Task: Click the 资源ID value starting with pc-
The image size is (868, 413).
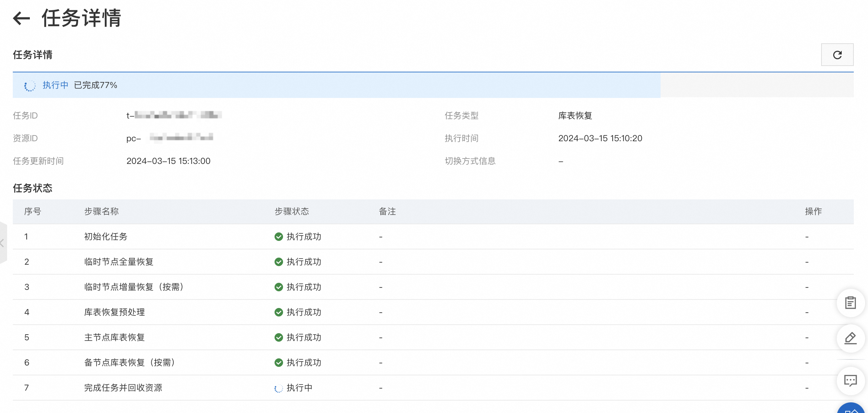Action: pos(170,138)
